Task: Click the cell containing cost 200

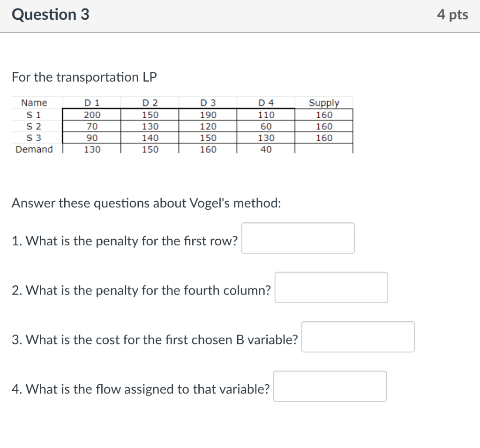Action: click(x=92, y=114)
